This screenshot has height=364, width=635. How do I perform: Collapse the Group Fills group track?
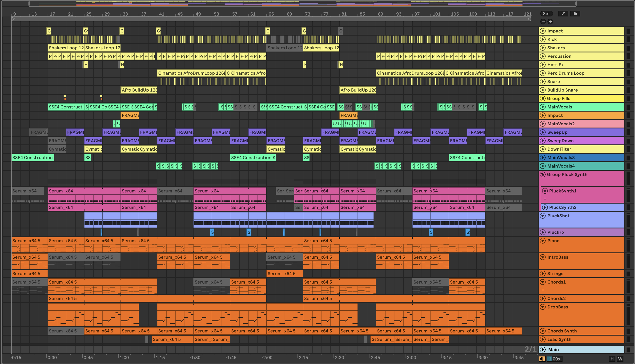pos(543,98)
